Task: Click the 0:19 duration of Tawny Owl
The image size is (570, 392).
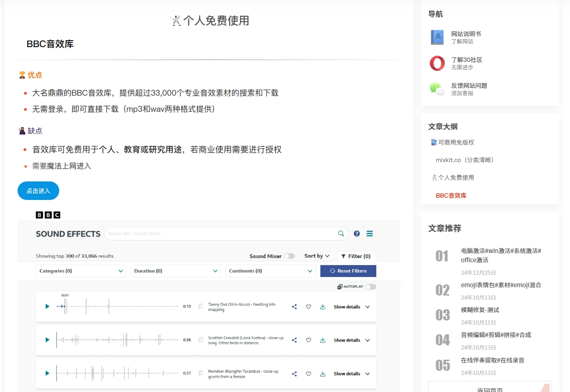Action: tap(187, 307)
